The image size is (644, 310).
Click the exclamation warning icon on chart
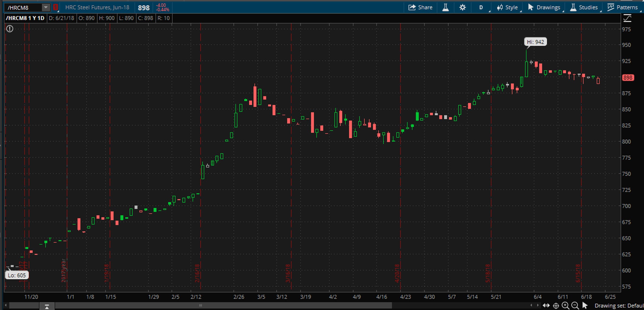(x=10, y=28)
